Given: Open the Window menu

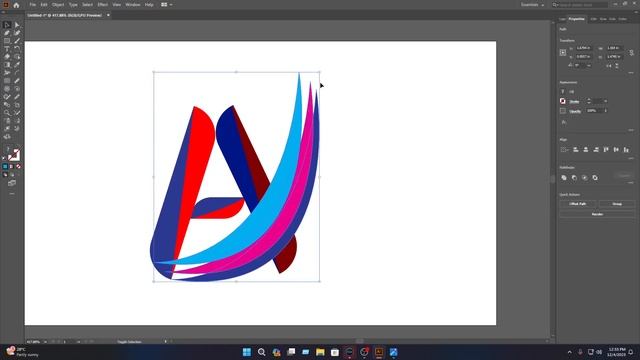Looking at the screenshot, I should point(133,5).
